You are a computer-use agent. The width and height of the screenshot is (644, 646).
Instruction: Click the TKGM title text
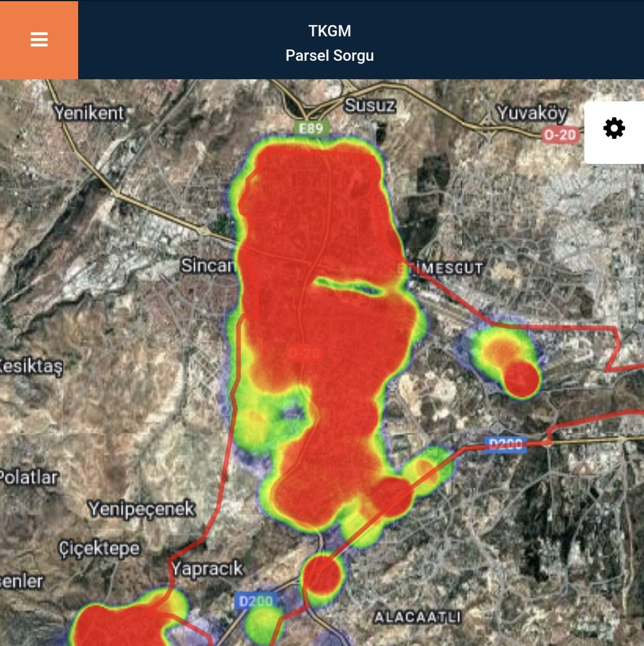[x=329, y=32]
